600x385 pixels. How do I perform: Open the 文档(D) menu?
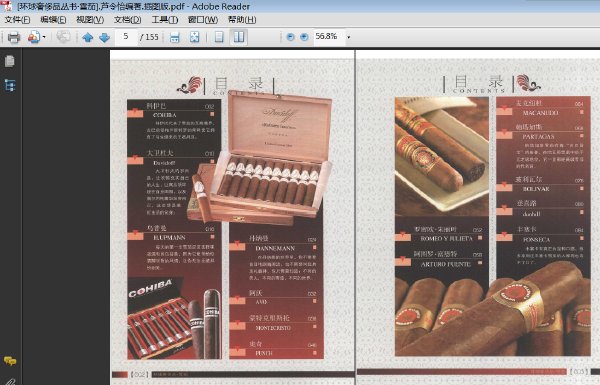(127, 20)
